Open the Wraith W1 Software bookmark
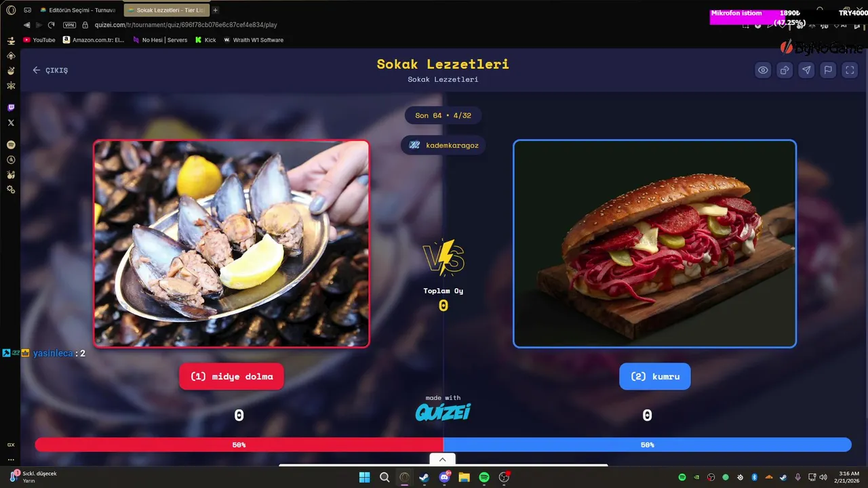 click(254, 40)
